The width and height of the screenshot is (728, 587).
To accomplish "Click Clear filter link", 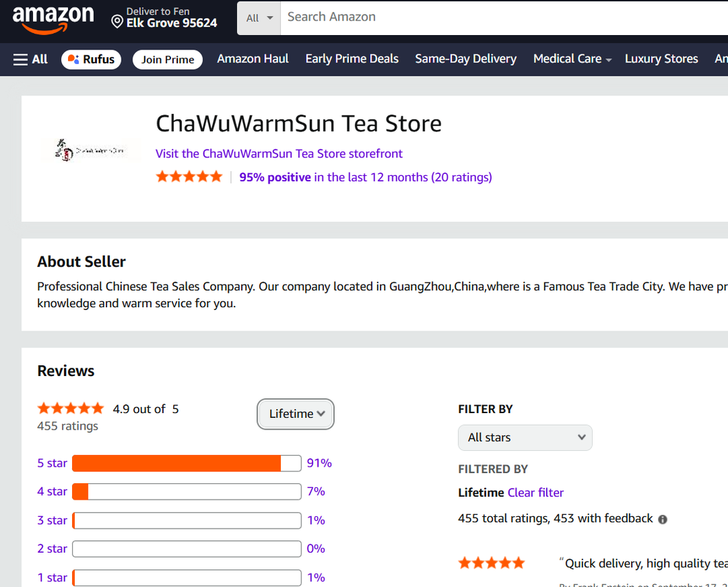I will pos(535,492).
